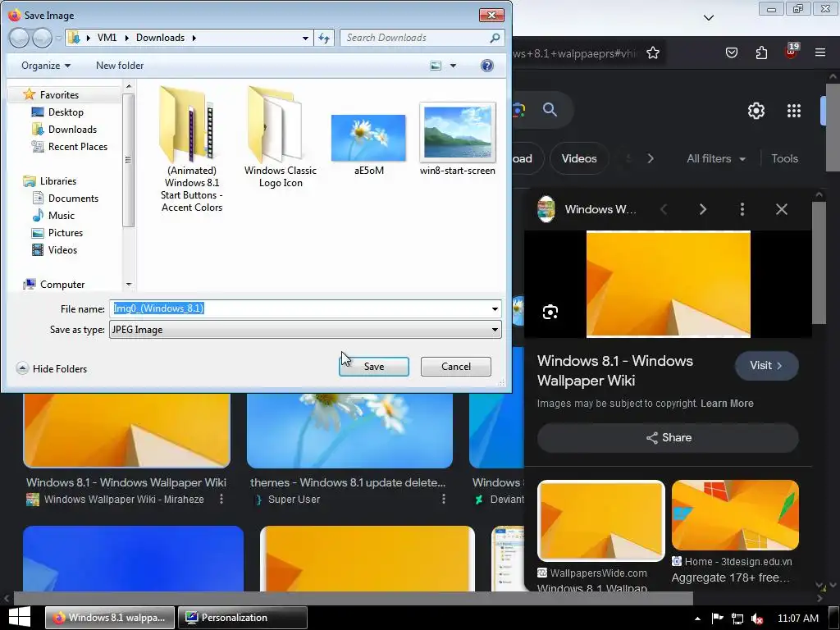Click the Visit button for Wallpaper Wiki
Image resolution: width=840 pixels, height=630 pixels.
tap(766, 365)
